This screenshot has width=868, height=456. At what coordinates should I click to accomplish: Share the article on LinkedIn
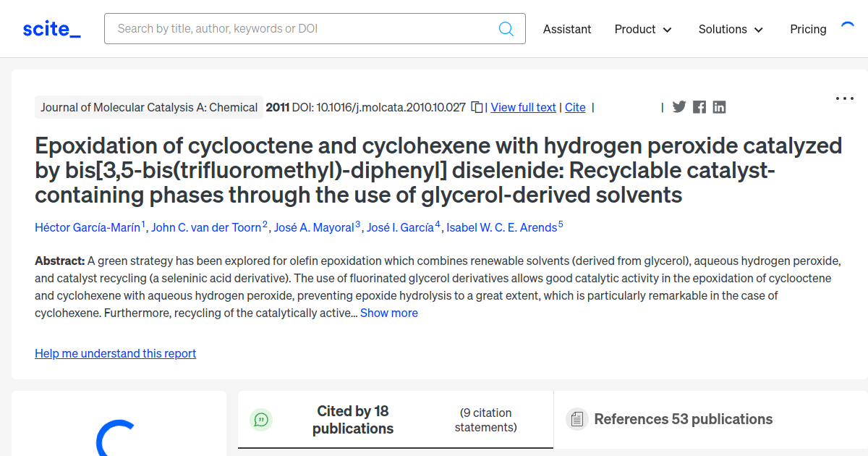(719, 107)
